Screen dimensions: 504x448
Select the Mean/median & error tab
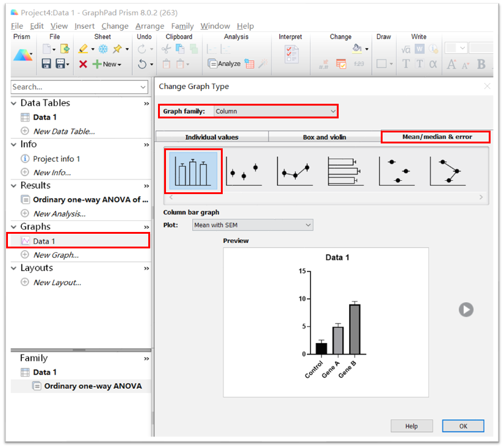click(x=436, y=137)
